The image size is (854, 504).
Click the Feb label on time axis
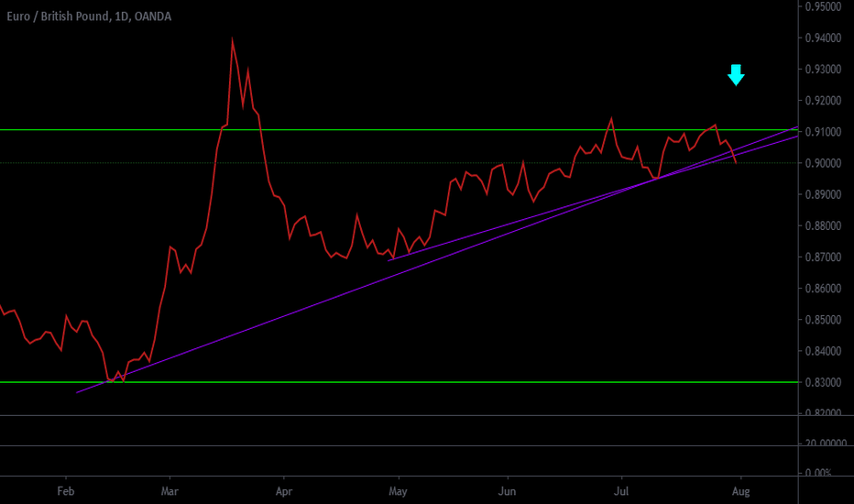coord(65,491)
